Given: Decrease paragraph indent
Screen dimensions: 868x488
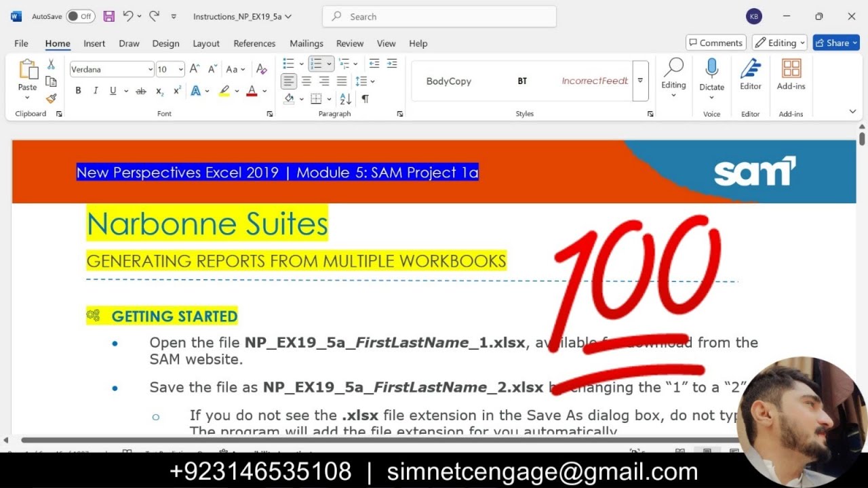Looking at the screenshot, I should [374, 64].
